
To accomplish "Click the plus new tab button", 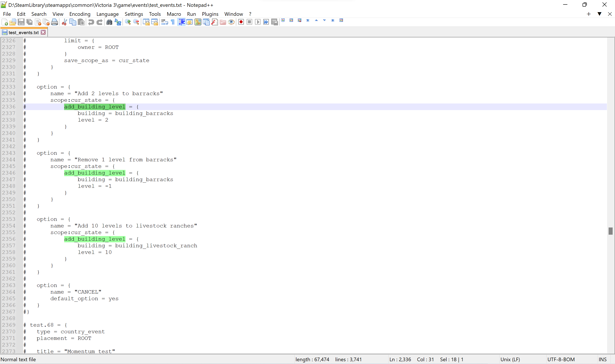I will (589, 14).
